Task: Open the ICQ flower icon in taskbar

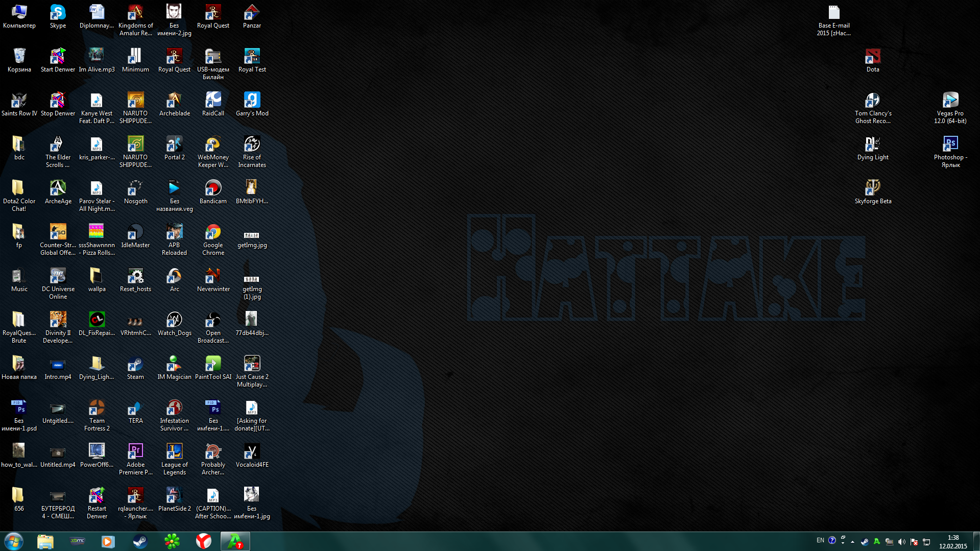Action: [172, 541]
